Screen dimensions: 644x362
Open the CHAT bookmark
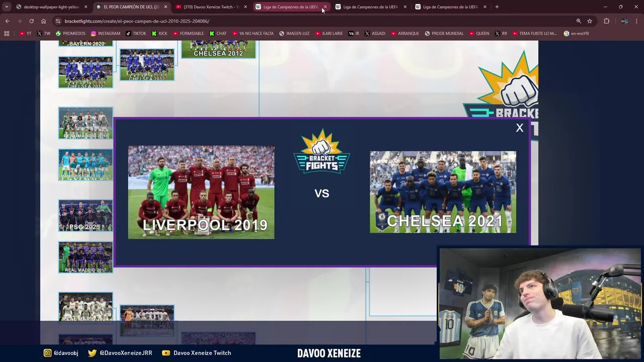pyautogui.click(x=218, y=34)
